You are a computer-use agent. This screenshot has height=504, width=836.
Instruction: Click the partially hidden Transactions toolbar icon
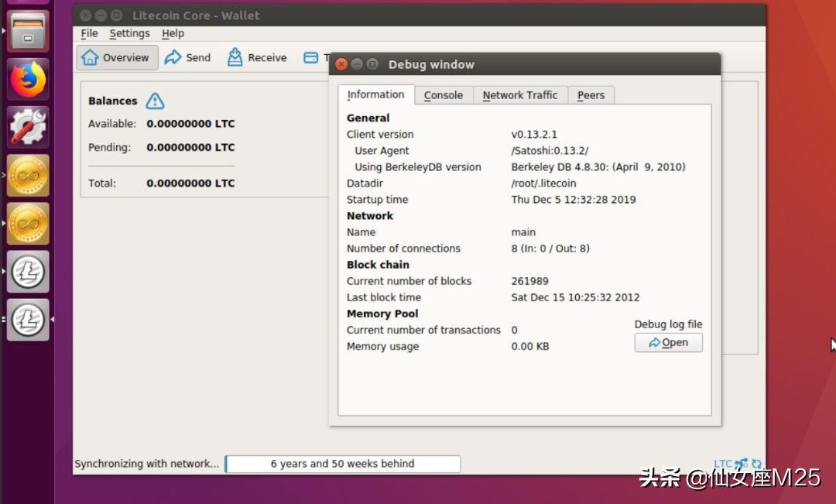tap(311, 57)
